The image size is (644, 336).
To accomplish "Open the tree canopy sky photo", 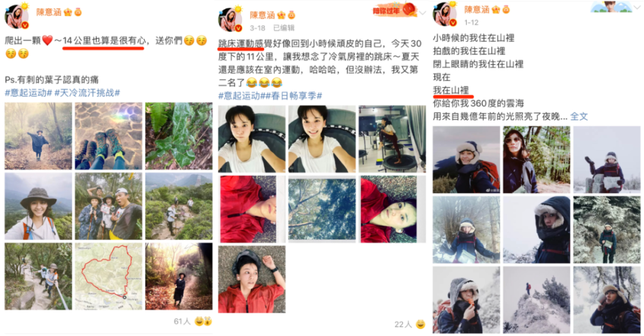I will (x=322, y=209).
